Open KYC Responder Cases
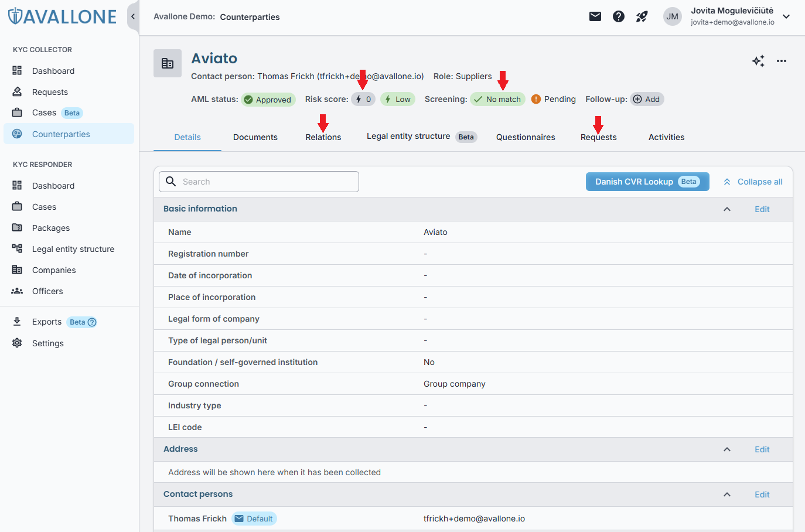 [x=69, y=207]
